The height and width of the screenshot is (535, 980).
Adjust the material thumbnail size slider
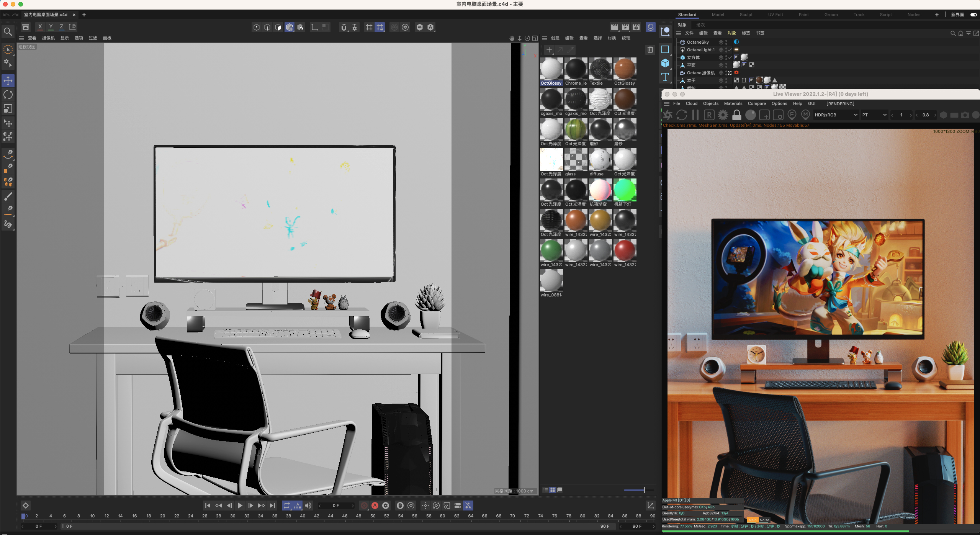tap(644, 490)
